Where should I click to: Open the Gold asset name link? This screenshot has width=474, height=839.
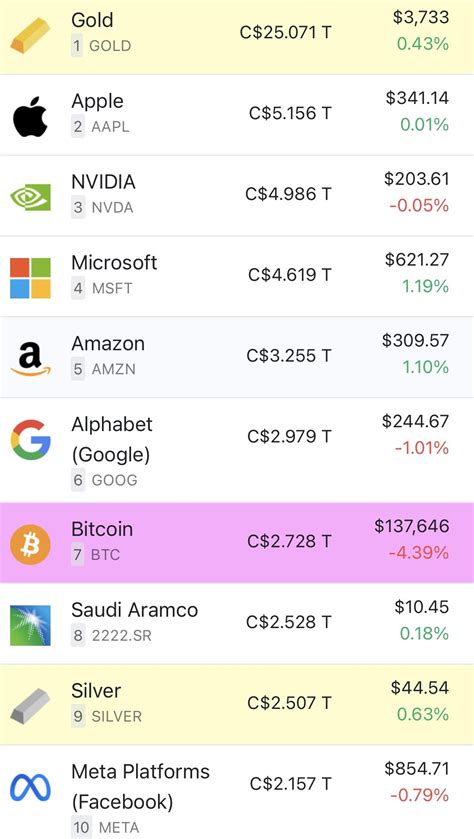[x=93, y=20]
